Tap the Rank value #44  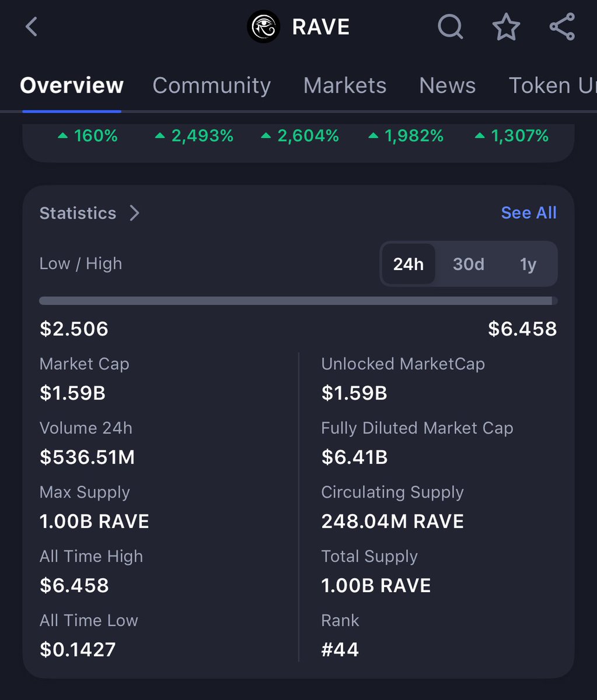(x=340, y=650)
